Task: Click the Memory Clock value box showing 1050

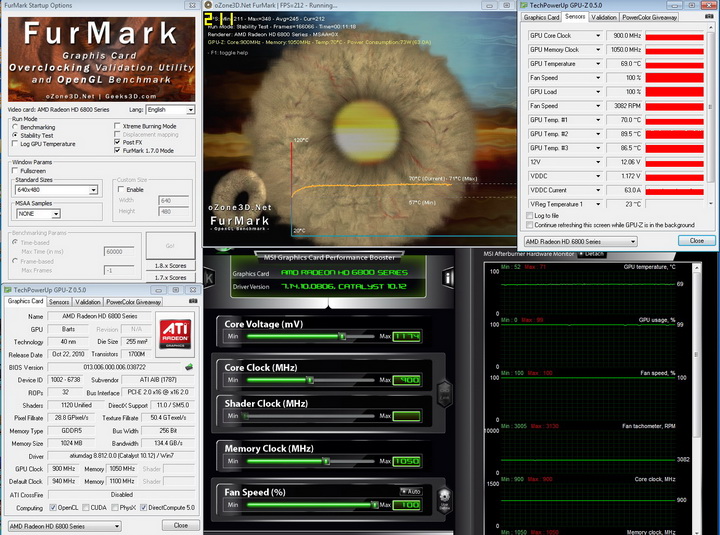Action: tap(407, 461)
